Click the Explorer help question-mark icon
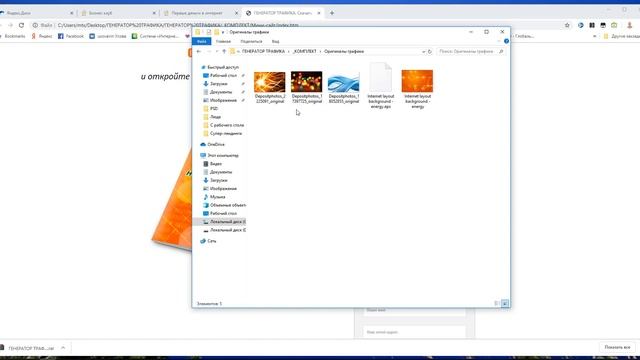The image size is (640, 360). [x=506, y=41]
